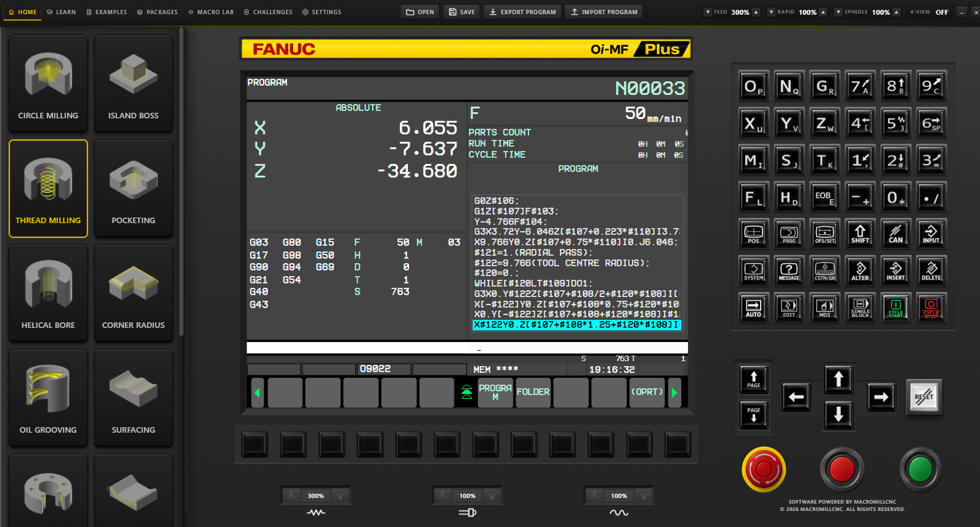Select the Oil Grooving macro
This screenshot has width=980, height=527.
click(48, 398)
